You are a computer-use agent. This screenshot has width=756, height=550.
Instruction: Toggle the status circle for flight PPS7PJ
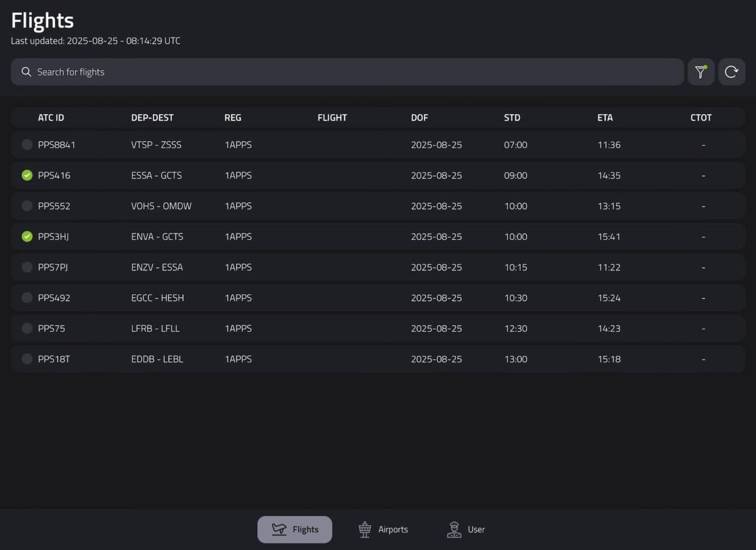click(27, 267)
